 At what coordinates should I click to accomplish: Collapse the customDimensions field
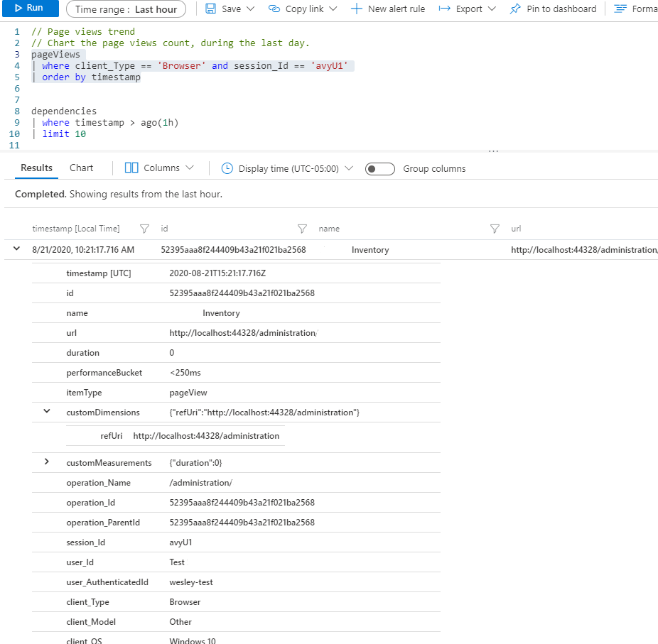[46, 412]
